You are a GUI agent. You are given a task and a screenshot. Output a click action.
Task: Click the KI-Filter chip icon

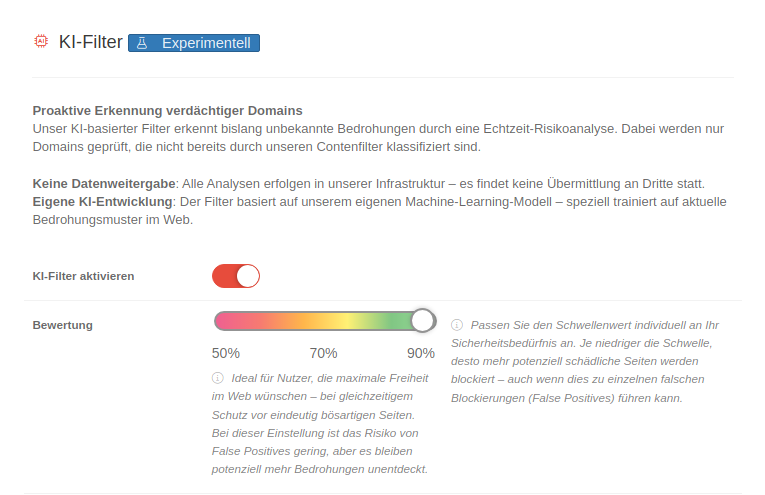41,42
